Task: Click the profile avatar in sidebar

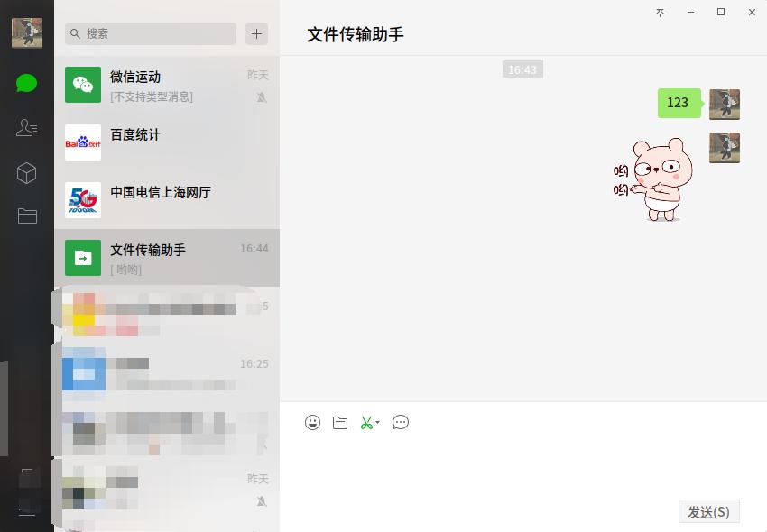Action: click(x=27, y=33)
